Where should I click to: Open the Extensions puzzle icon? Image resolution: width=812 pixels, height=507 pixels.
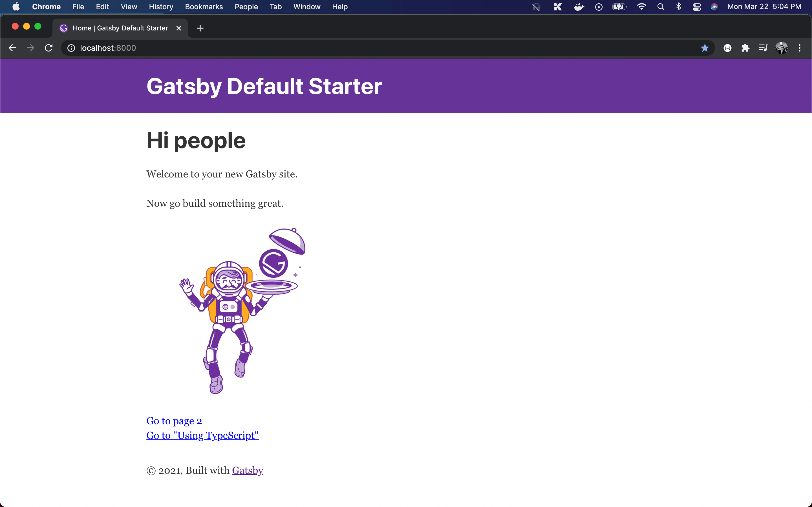(x=745, y=48)
